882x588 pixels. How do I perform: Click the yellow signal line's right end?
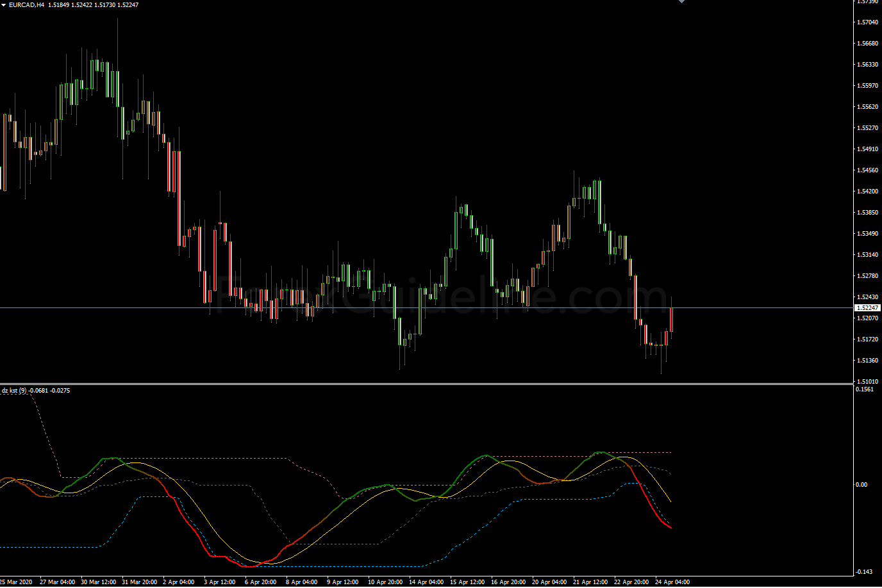(670, 501)
